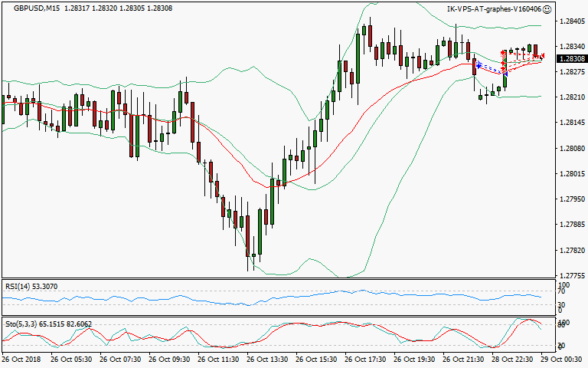Click the black current price tag 1.28308

[x=571, y=58]
